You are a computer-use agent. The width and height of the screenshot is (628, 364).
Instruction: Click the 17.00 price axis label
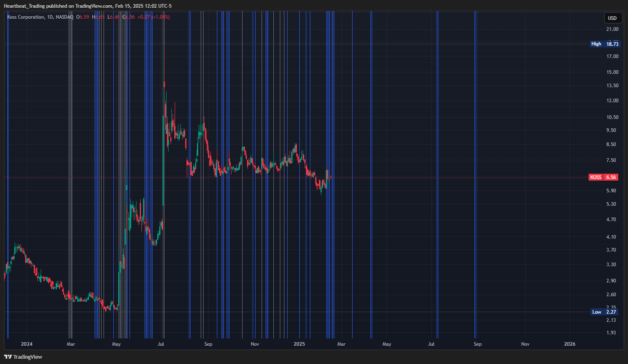(x=612, y=56)
